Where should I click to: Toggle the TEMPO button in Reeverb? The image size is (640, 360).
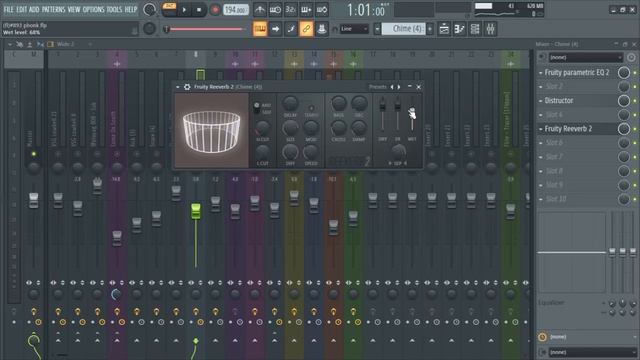pyautogui.click(x=311, y=108)
